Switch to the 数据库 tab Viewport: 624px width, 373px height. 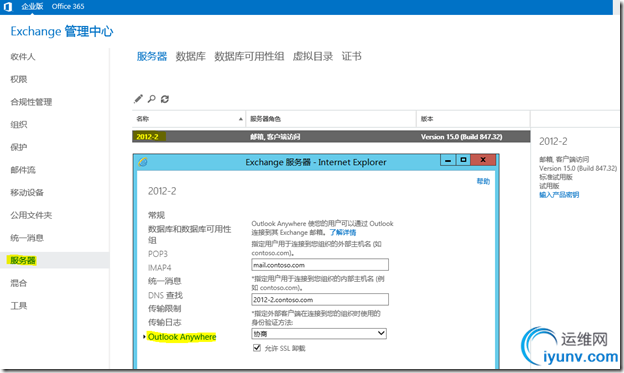point(191,57)
